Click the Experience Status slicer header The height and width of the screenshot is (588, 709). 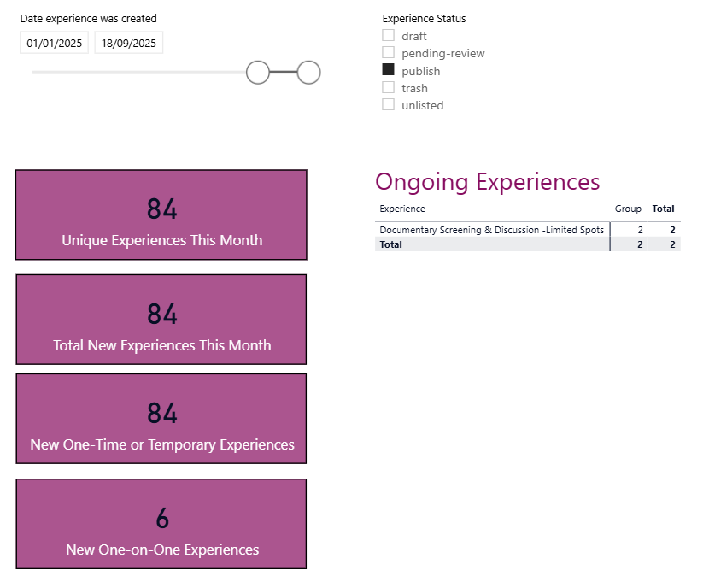click(x=424, y=18)
